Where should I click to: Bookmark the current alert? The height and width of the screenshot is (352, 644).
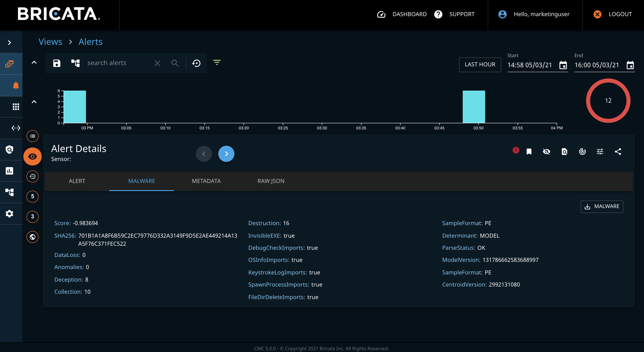[529, 152]
